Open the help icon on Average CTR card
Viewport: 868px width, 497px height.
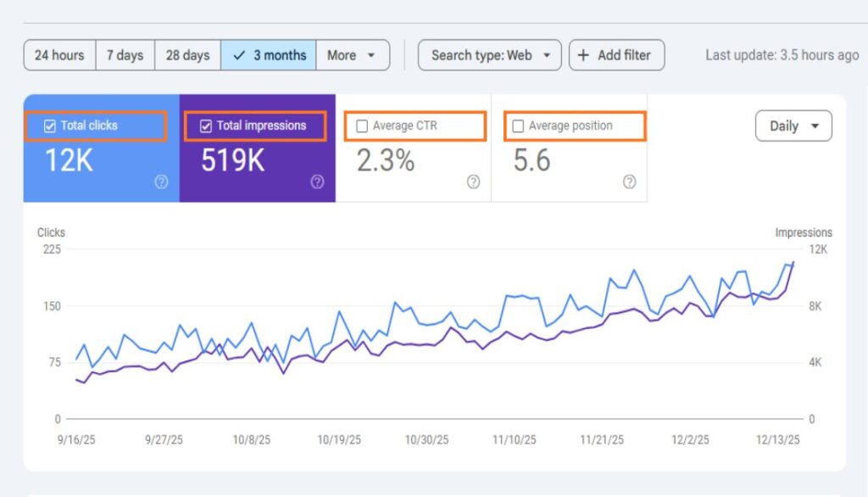[x=474, y=181]
